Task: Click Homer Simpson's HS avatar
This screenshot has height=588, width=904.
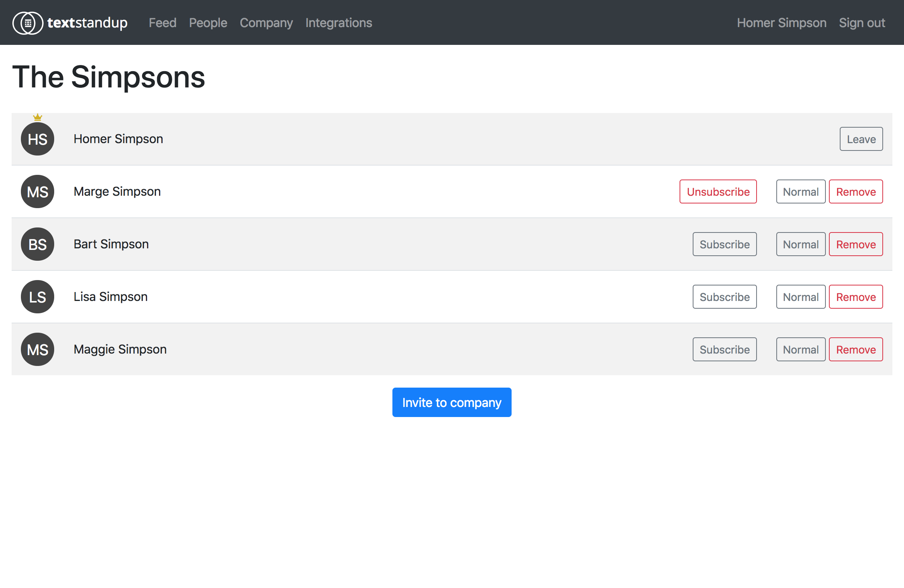Action: click(38, 139)
